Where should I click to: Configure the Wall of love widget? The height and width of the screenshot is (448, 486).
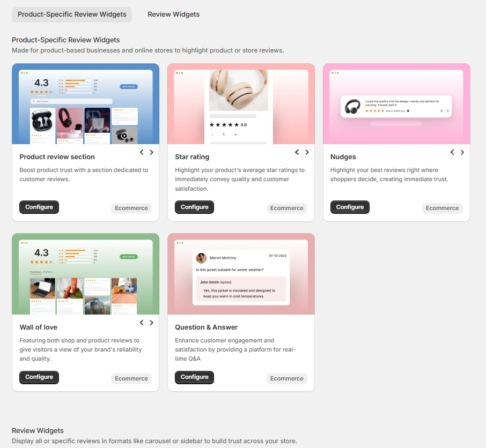(x=39, y=377)
